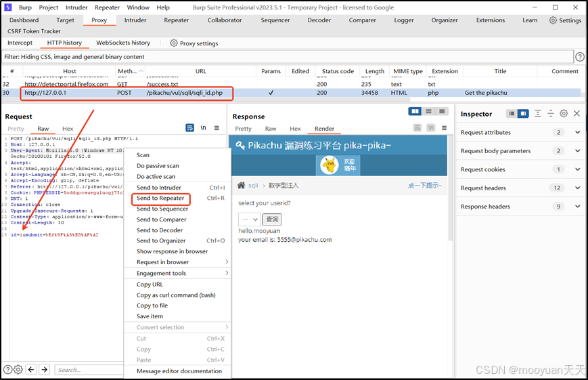This screenshot has height=380, width=588.
Task: Click sqli breadcrumb link
Action: pyautogui.click(x=253, y=186)
